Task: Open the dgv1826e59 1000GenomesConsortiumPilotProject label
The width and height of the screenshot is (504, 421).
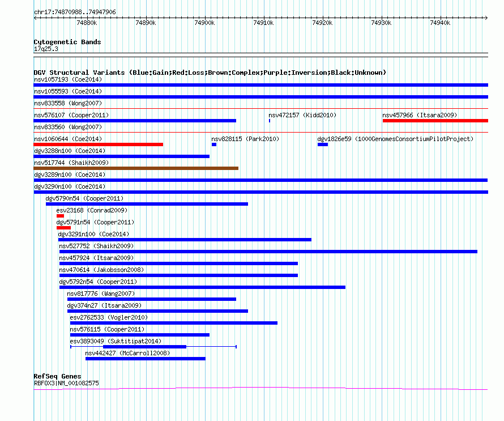Action: (395, 139)
